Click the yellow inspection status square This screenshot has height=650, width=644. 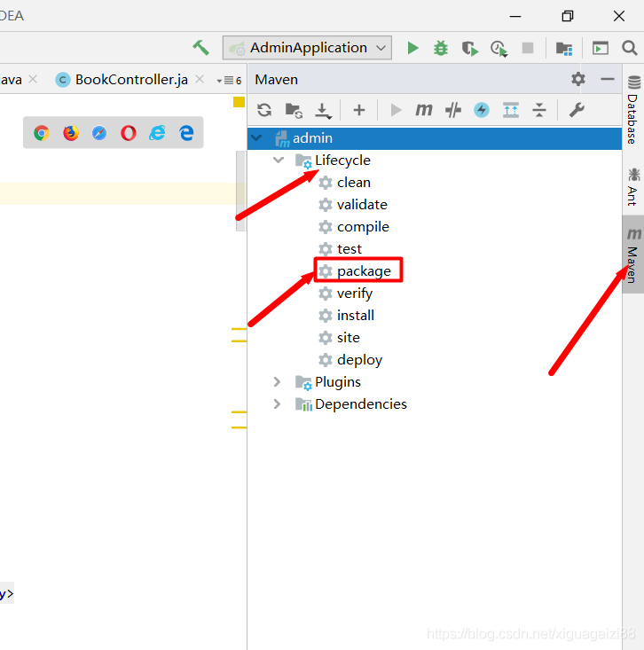tap(239, 102)
